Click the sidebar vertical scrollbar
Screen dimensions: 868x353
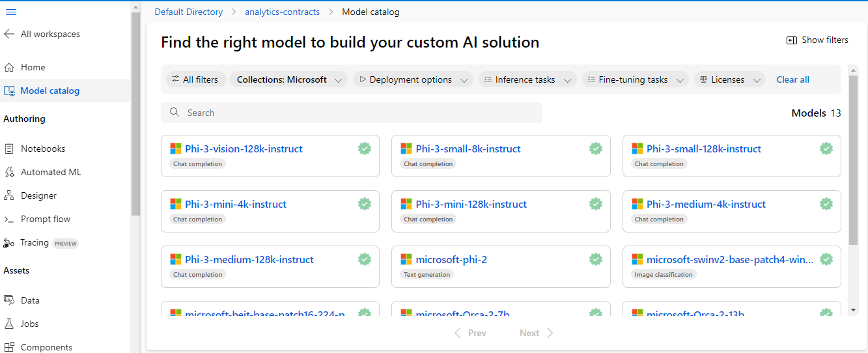135,114
